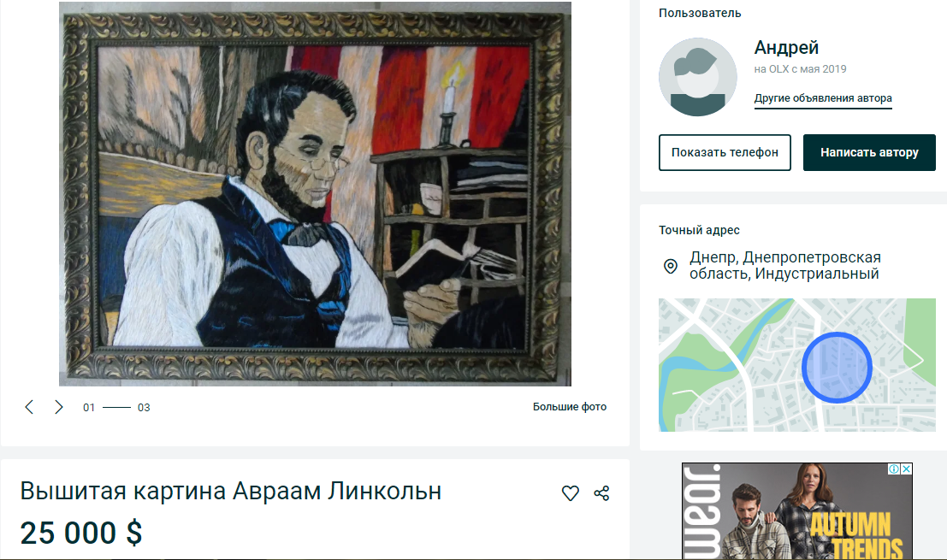Click the previous photo arrow
The height and width of the screenshot is (560, 947).
point(29,407)
